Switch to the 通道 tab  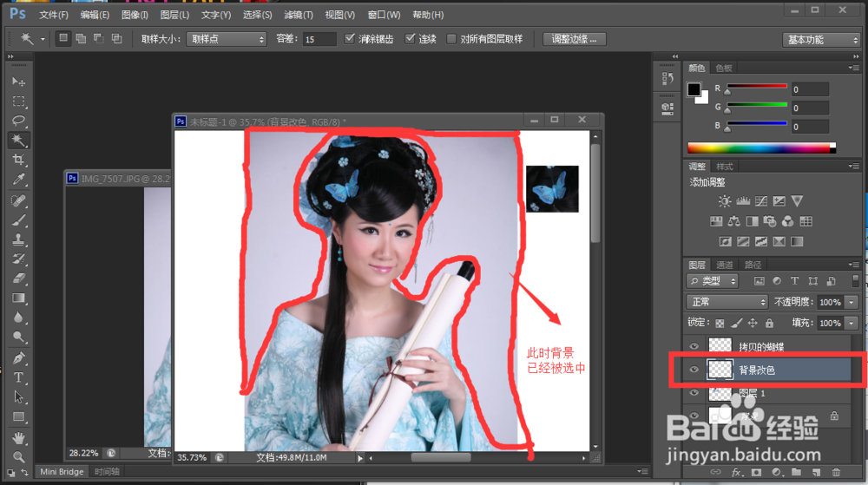click(x=724, y=265)
